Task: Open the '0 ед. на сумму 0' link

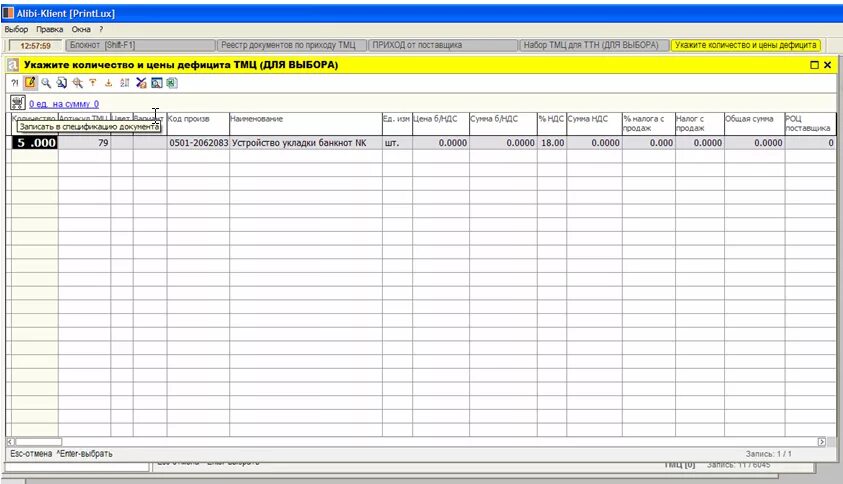Action: click(x=64, y=104)
